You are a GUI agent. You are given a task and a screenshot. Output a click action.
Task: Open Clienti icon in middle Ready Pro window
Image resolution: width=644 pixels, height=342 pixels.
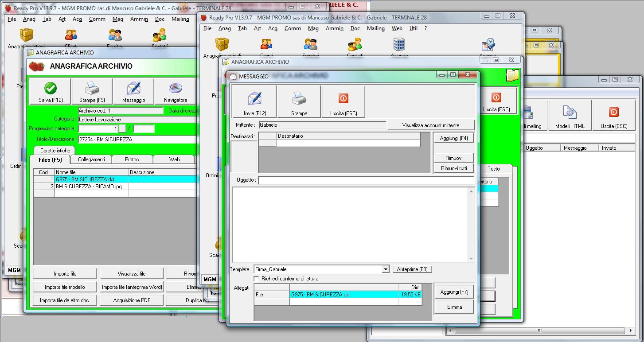pos(266,44)
